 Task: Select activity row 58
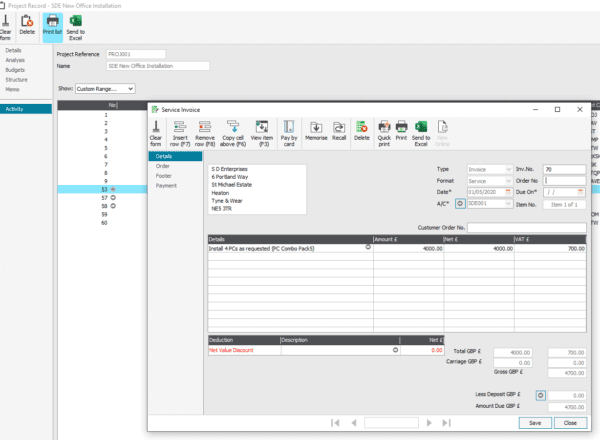click(103, 206)
